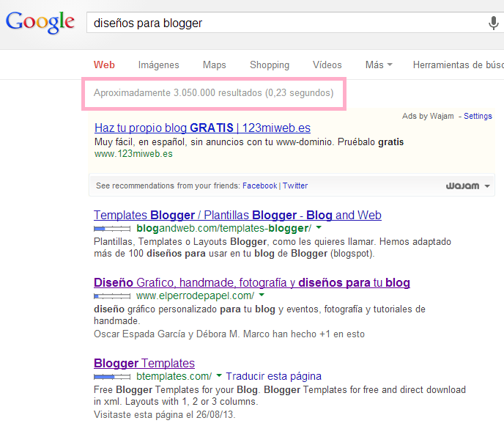Open 'Templates Blogger / Plantillas Blogger' result
The height and width of the screenshot is (426, 504).
[237, 215]
